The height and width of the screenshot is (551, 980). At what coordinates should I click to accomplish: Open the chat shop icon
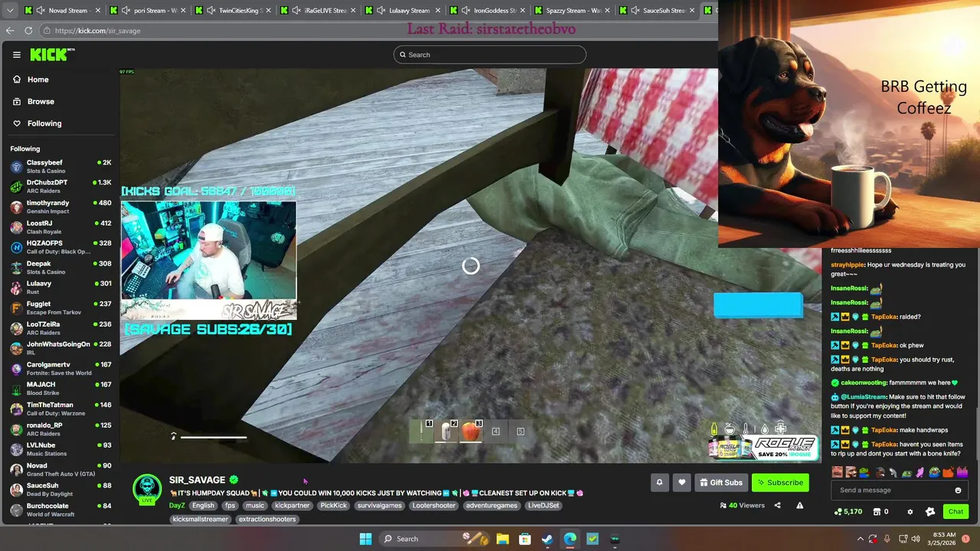point(877,511)
